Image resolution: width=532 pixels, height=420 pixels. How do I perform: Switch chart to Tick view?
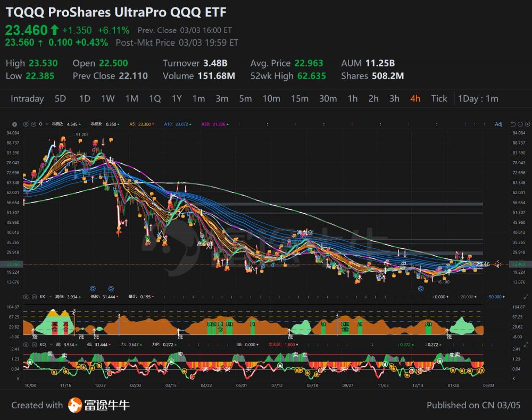(x=439, y=98)
